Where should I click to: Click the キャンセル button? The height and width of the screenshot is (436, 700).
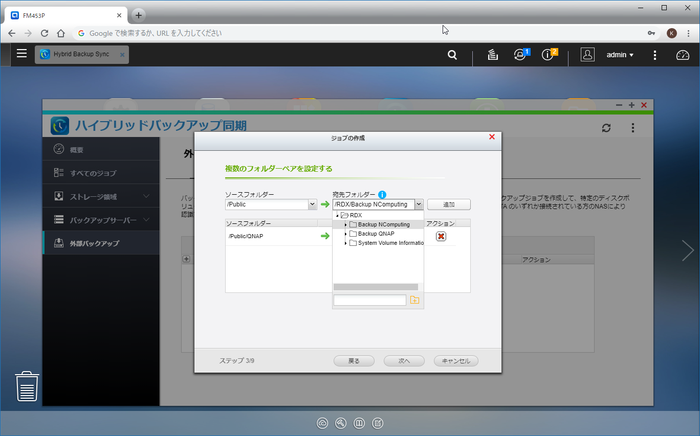pyautogui.click(x=456, y=361)
